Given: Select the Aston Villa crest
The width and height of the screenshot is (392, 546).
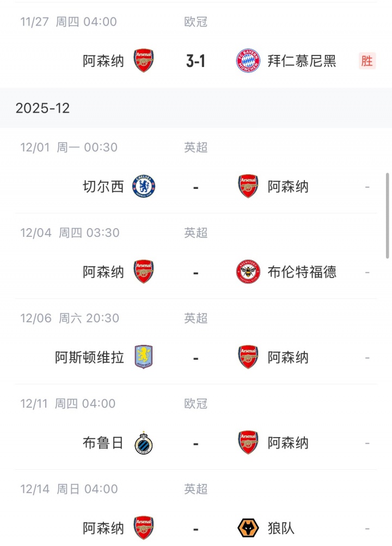Looking at the screenshot, I should point(144,358).
